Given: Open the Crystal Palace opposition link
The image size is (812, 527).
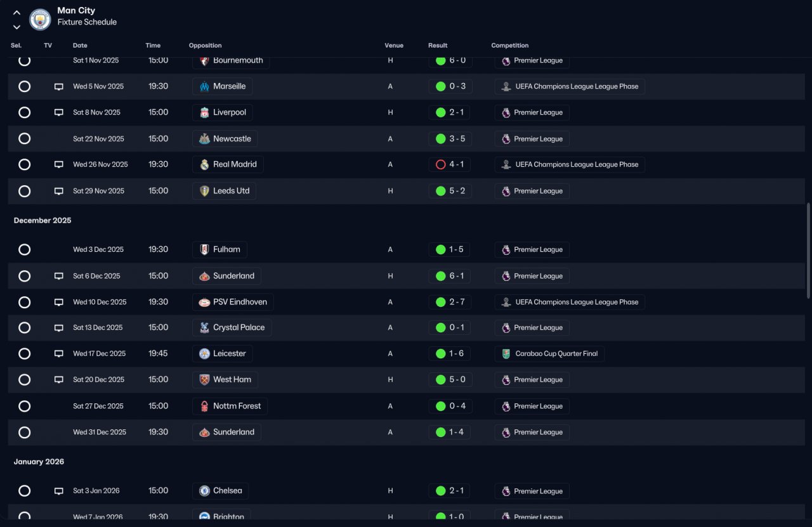Looking at the screenshot, I should pos(232,328).
